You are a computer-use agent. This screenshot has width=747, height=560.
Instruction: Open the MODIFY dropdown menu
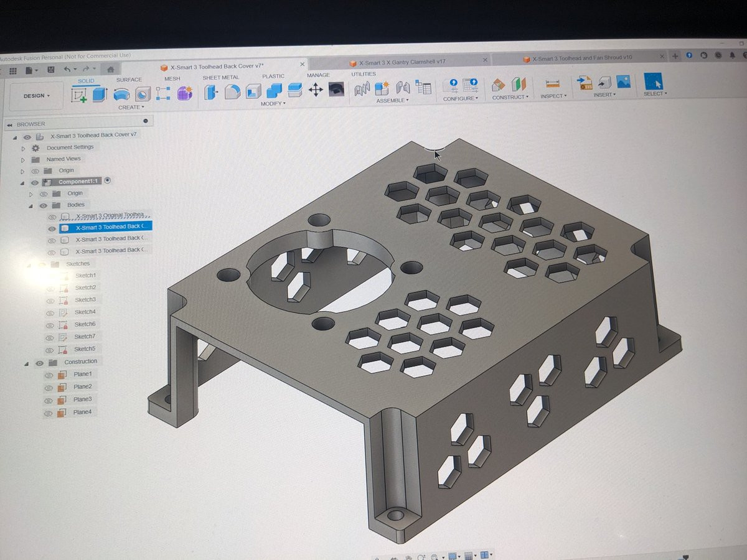[273, 103]
